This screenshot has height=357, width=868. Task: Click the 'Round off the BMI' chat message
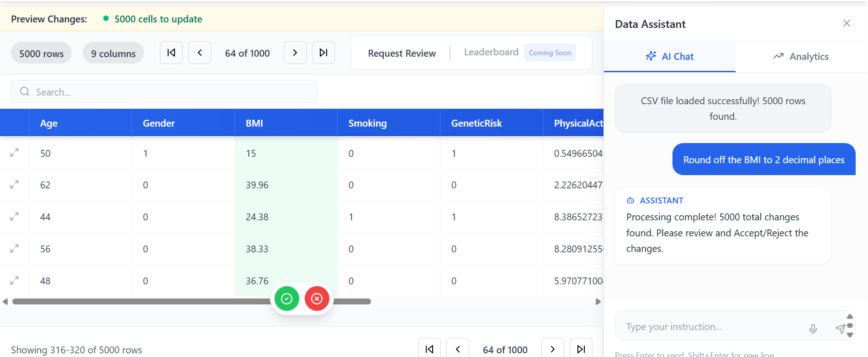[x=764, y=160]
